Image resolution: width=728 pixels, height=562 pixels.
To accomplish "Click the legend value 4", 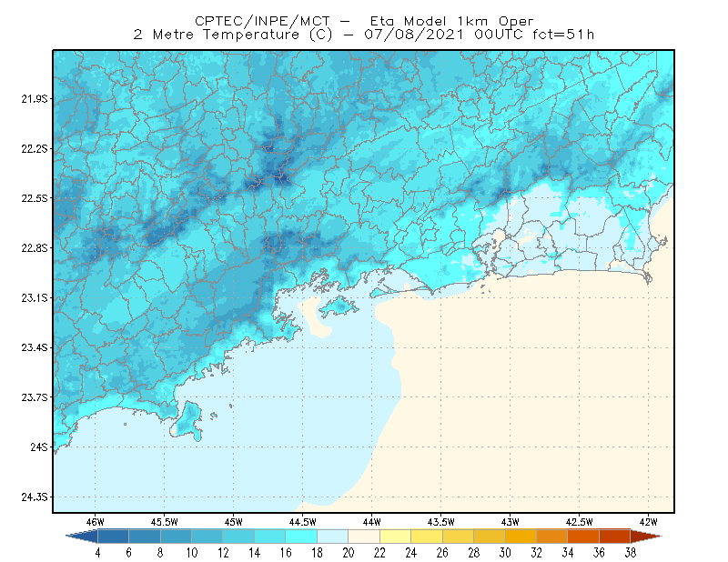I will click(97, 553).
